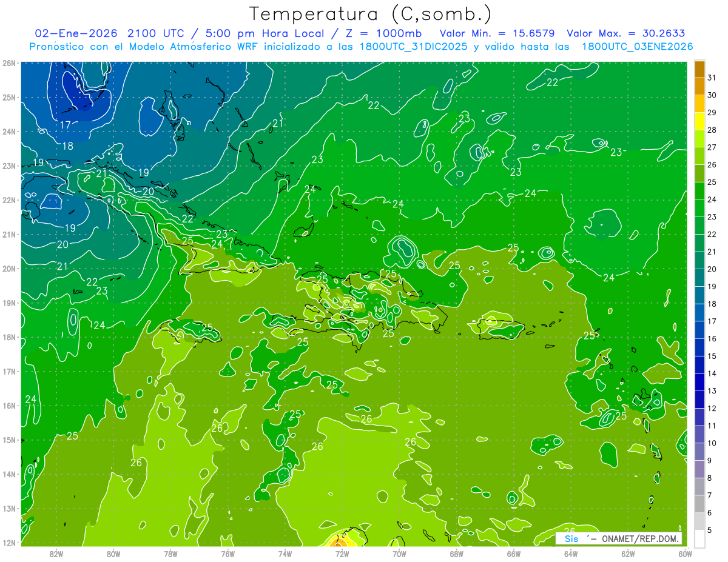728x562 pixels.
Task: Click the "26N" latitude axis label
Action: coord(8,63)
